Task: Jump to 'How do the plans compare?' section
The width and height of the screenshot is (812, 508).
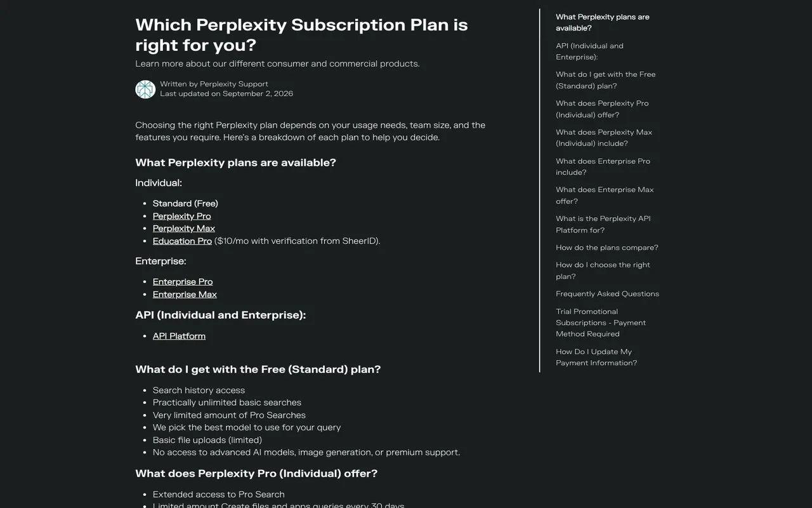Action: coord(607,248)
